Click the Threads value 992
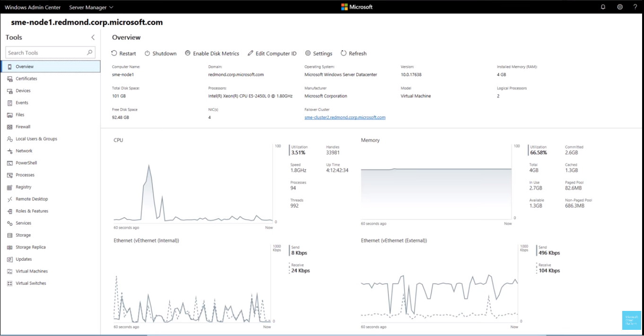This screenshot has height=336, width=644. coord(294,206)
